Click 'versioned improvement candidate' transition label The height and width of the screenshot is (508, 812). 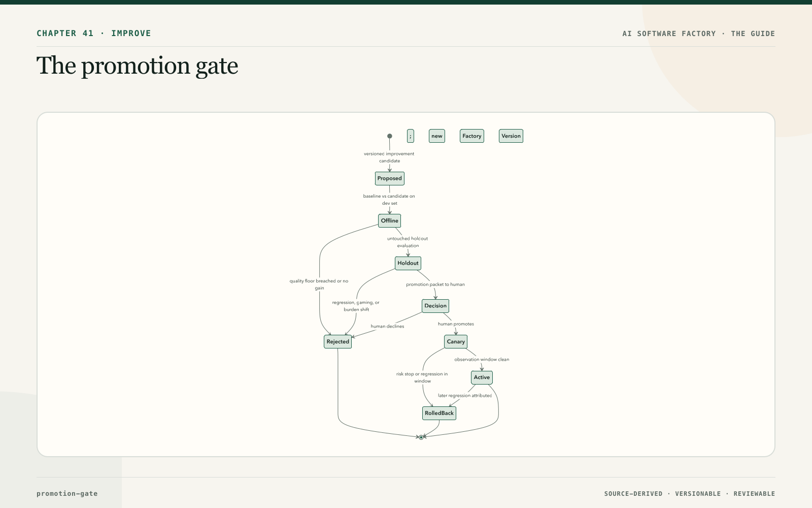click(x=389, y=157)
